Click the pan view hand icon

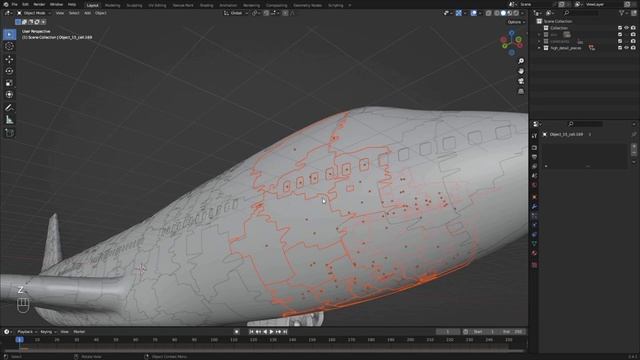tap(521, 71)
